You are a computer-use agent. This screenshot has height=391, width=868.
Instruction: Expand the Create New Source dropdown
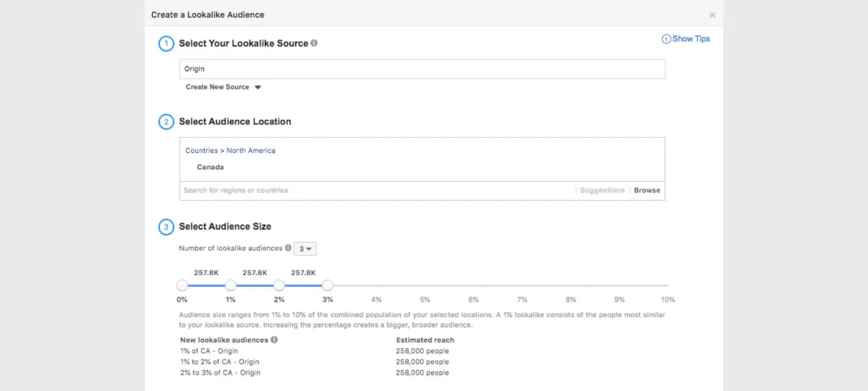pyautogui.click(x=223, y=87)
